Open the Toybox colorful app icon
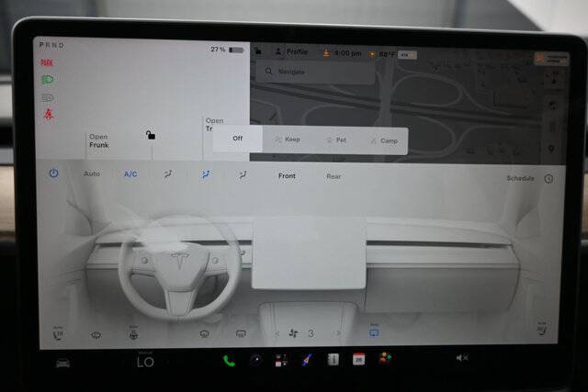Viewport: 588px width, 392px height. 385,358
